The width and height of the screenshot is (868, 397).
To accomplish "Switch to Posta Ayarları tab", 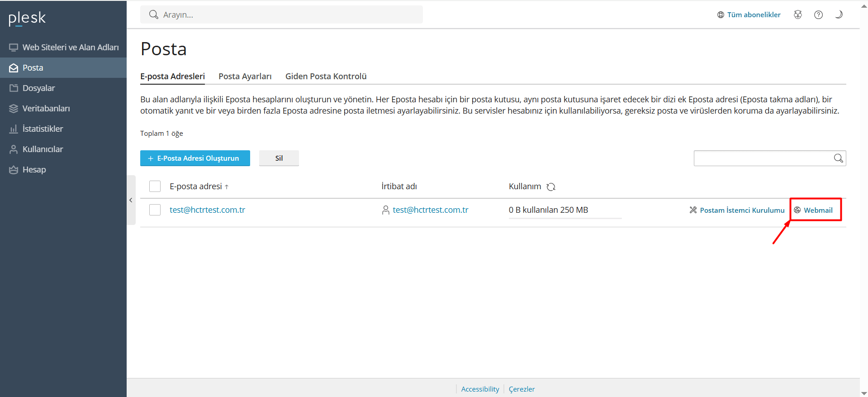I will 245,77.
